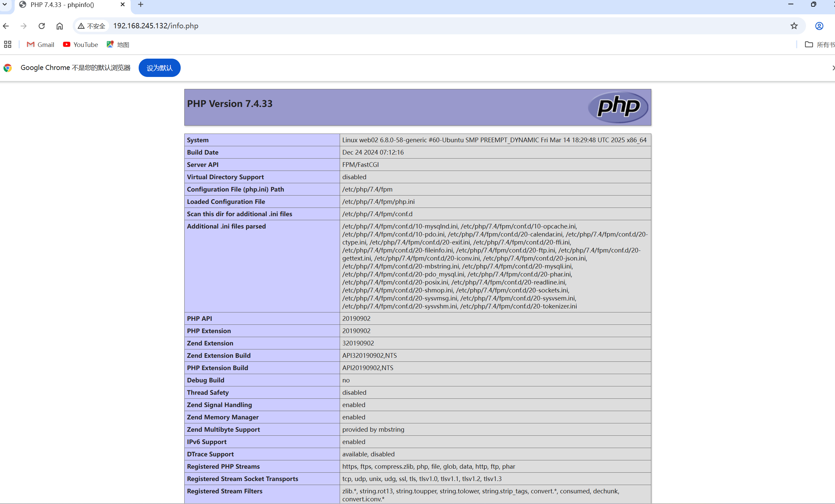835x504 pixels.
Task: Click the Linux web02 system value cell
Action: (495, 140)
